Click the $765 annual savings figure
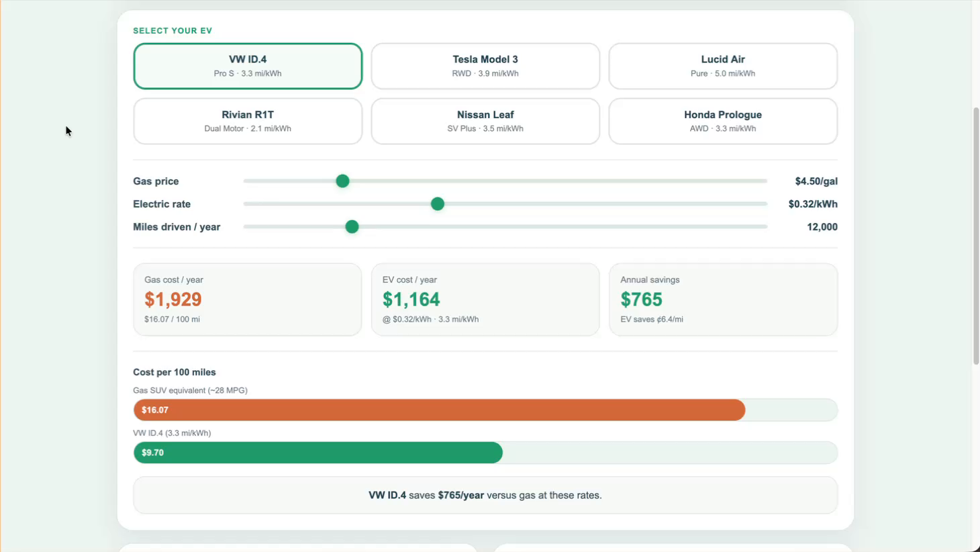The width and height of the screenshot is (980, 552). click(642, 300)
